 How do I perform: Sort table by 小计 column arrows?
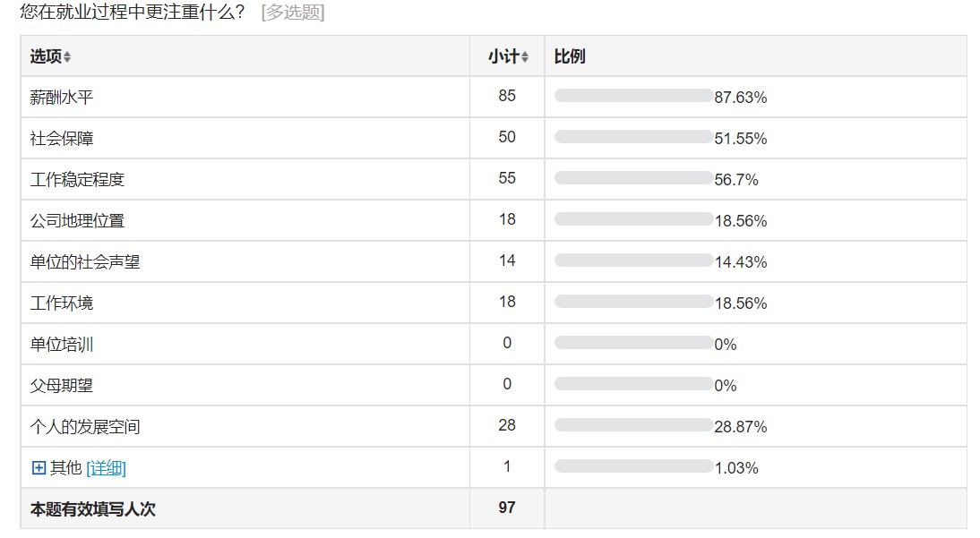[525, 57]
